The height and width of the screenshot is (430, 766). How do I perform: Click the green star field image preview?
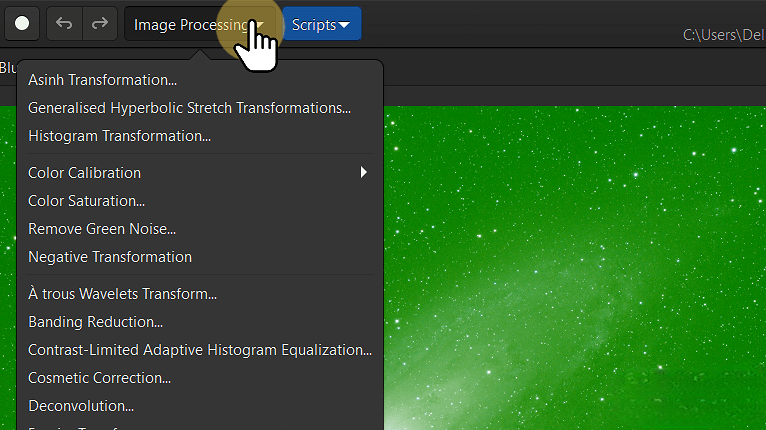point(574,268)
